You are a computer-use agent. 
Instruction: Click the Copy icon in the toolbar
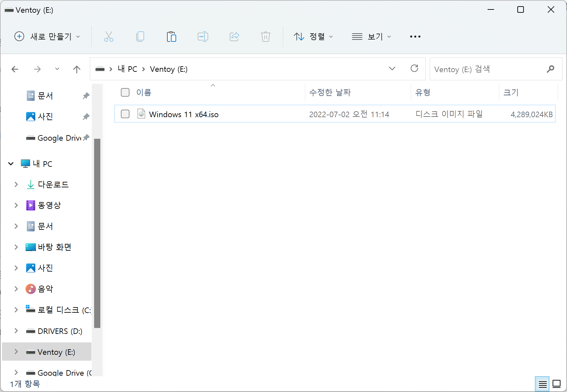point(140,37)
